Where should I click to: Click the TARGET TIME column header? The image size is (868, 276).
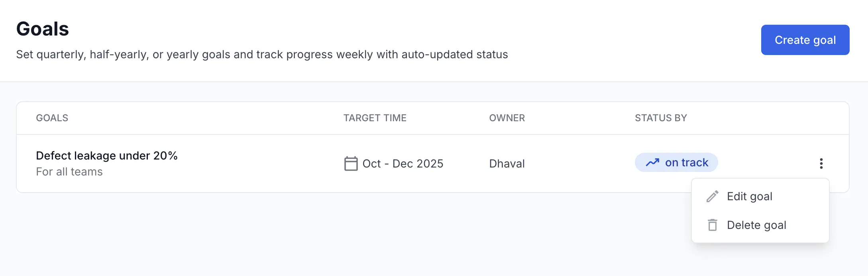pos(375,118)
